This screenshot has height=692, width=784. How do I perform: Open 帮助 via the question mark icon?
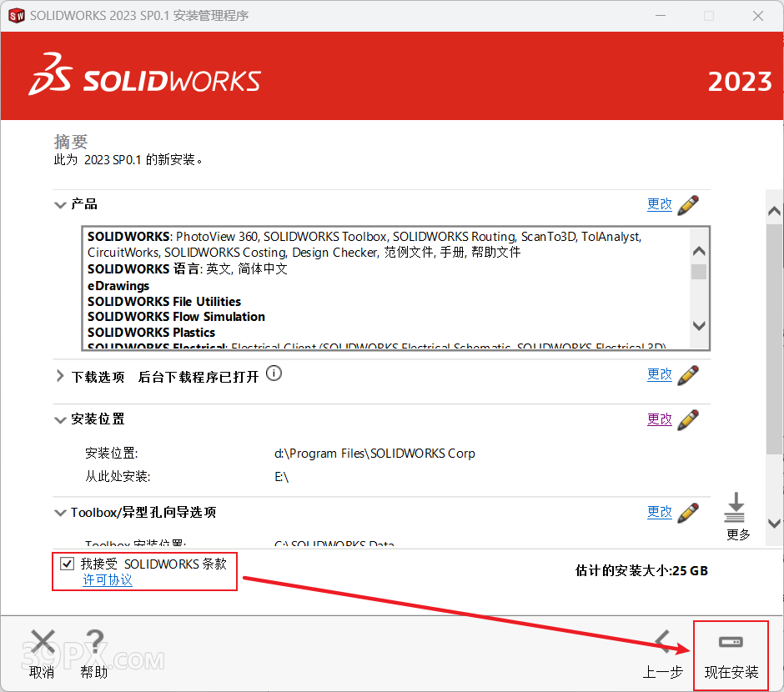94,642
